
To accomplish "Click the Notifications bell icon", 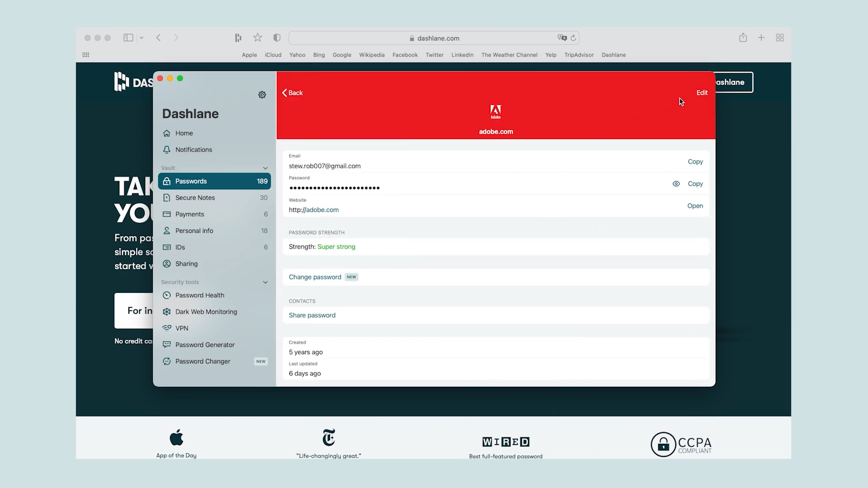I will 167,150.
